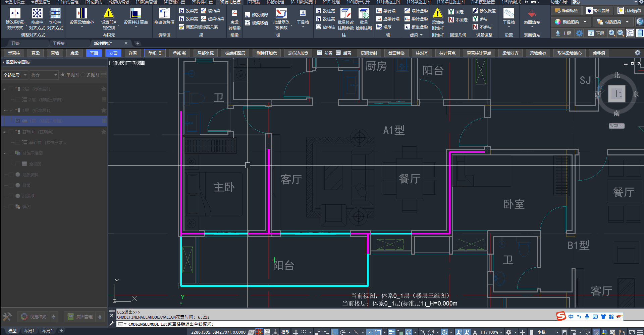Check the 2层 (标准层2) checkbox
644x335 pixels.
pos(11,89)
